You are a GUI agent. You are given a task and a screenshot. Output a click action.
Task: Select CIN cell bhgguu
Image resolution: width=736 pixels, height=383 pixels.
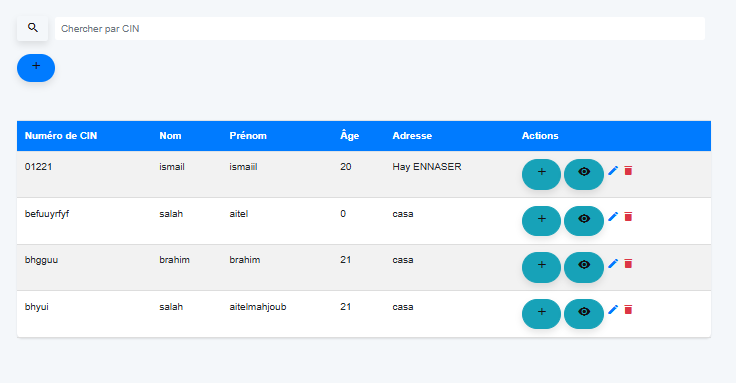41,260
